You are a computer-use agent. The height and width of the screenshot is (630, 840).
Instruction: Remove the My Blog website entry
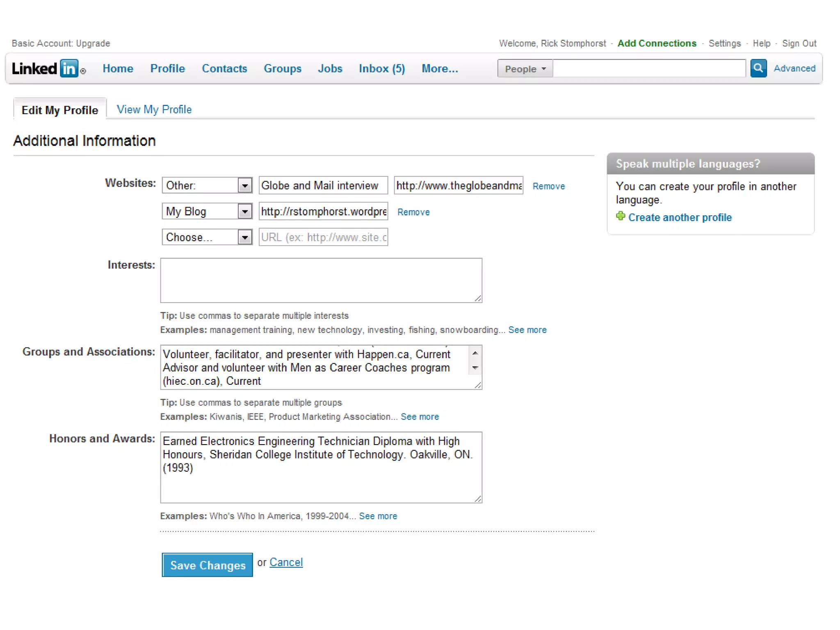coord(413,212)
